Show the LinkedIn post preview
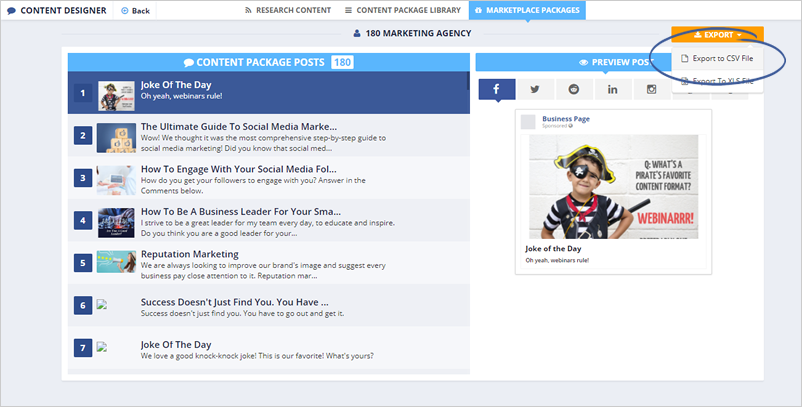 [x=612, y=89]
